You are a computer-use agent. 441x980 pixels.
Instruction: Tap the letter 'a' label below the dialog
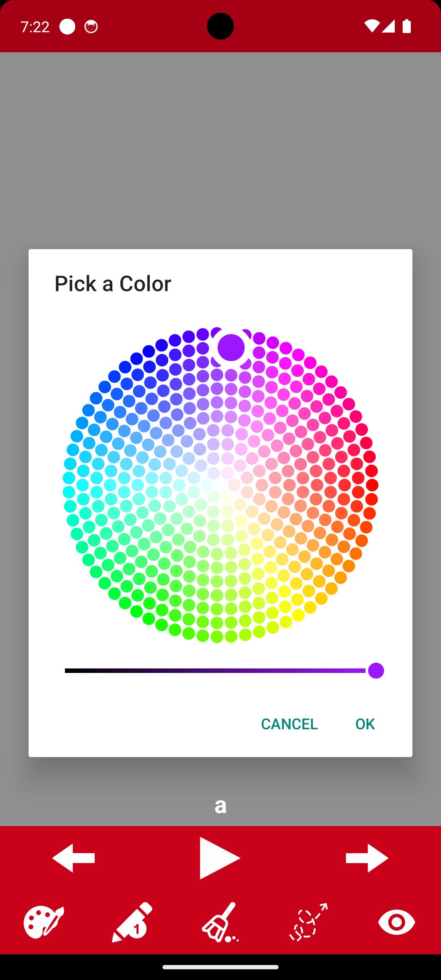coord(220,806)
